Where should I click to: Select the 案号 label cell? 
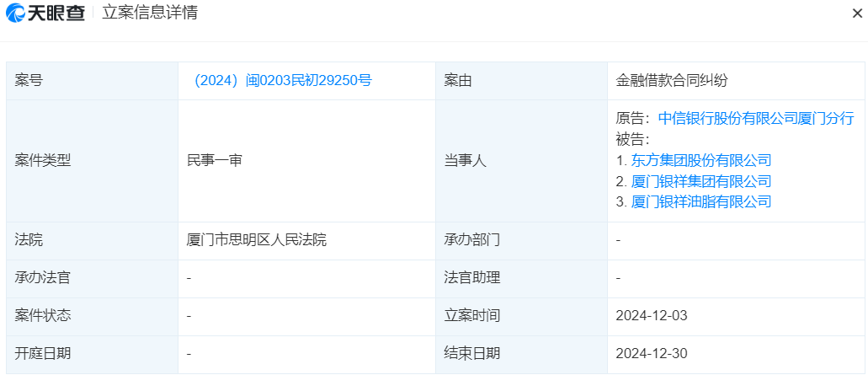(x=92, y=81)
